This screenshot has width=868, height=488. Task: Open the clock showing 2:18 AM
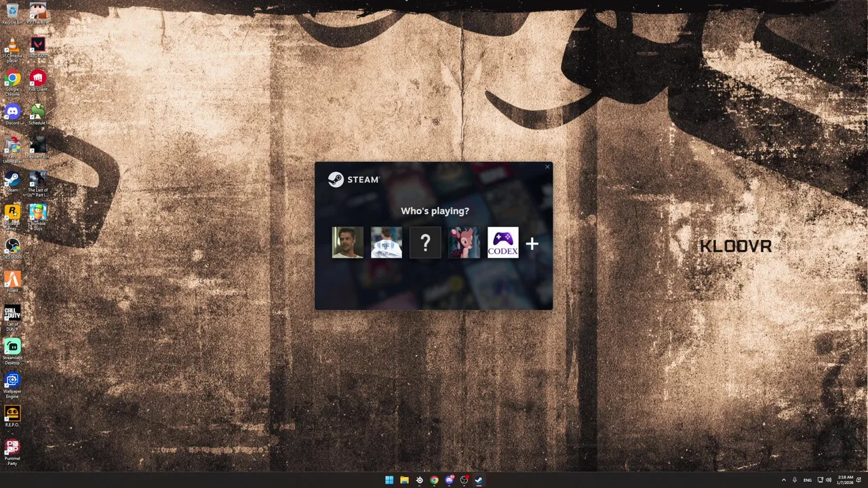click(845, 480)
